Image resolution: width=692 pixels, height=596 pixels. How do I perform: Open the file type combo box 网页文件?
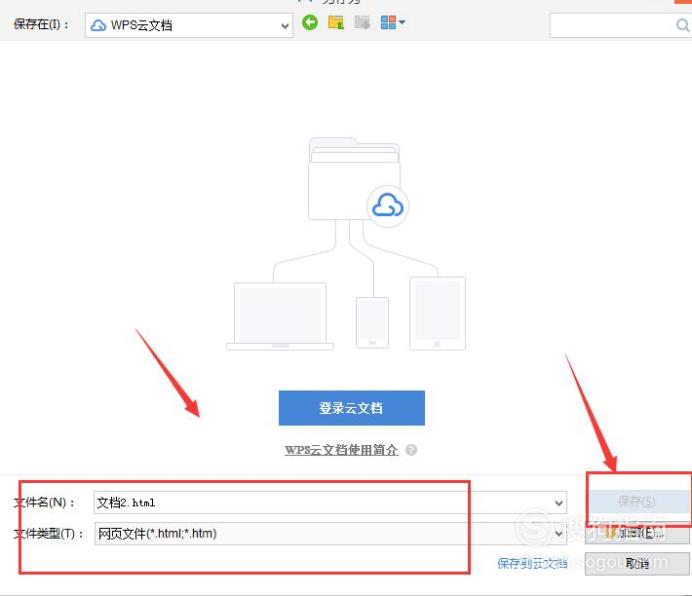330,533
